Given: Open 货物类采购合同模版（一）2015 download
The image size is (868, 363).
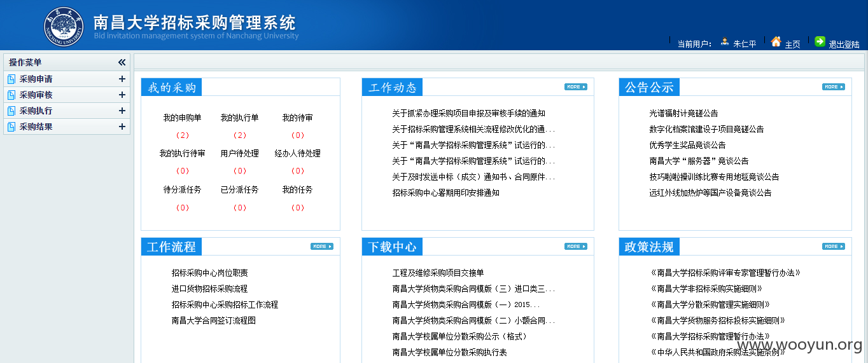Looking at the screenshot, I should tap(466, 305).
